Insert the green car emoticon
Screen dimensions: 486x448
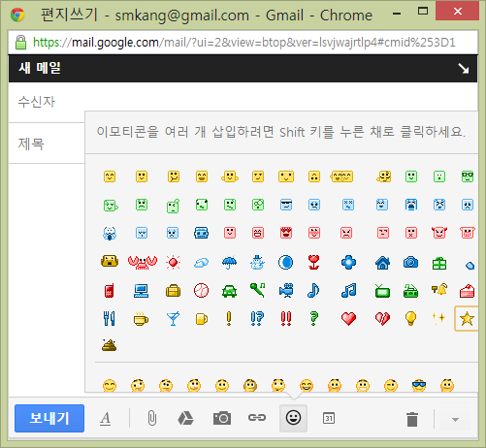(x=229, y=291)
